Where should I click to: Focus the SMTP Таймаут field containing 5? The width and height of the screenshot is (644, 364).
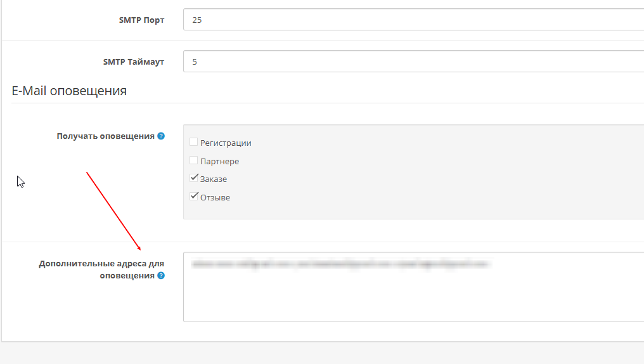coord(412,62)
